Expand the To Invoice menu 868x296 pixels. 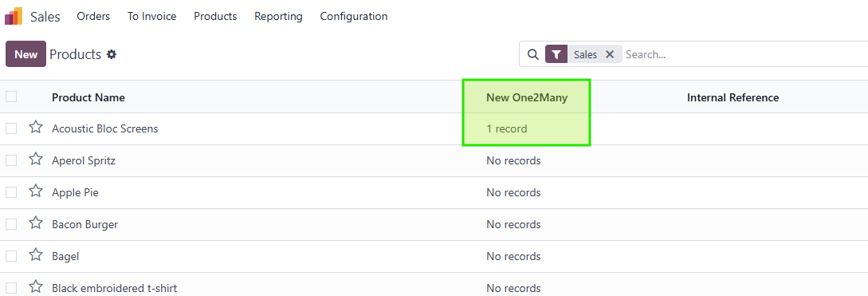151,17
